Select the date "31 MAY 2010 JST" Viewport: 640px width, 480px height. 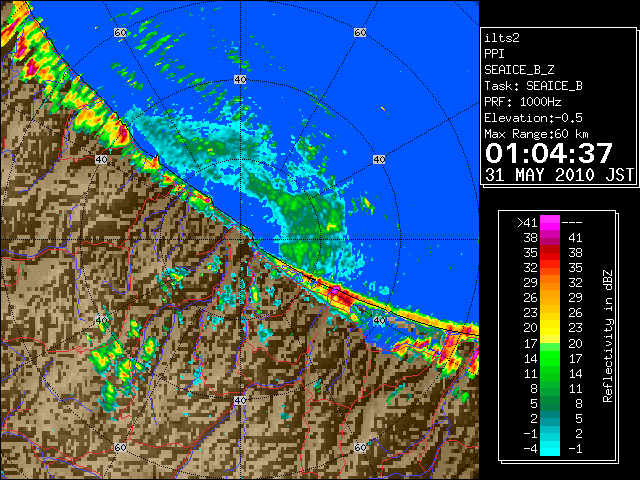tap(559, 175)
